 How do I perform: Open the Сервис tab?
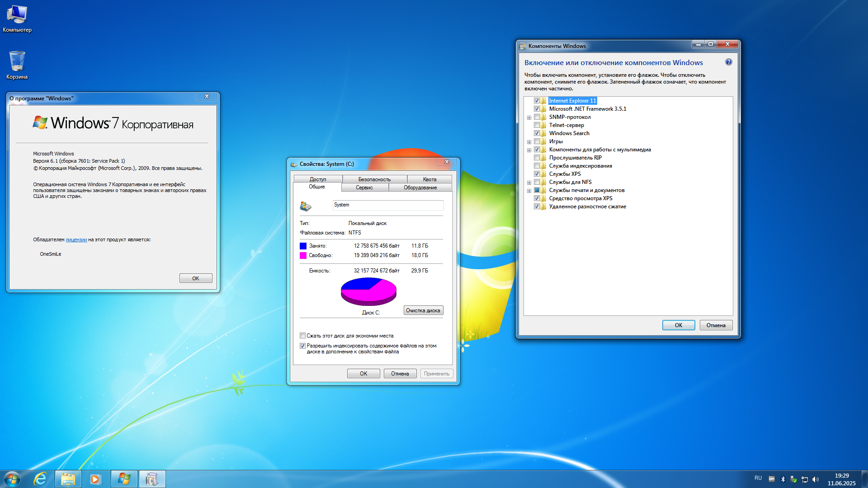(364, 188)
